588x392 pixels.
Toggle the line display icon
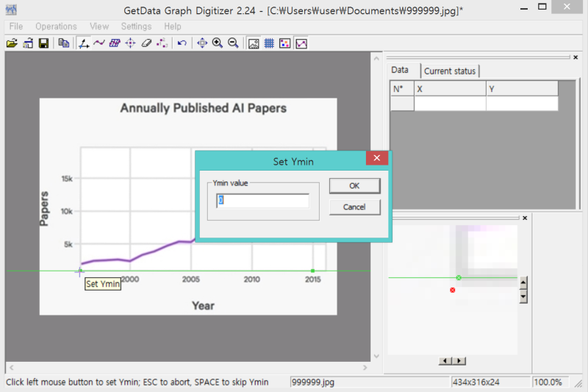click(301, 43)
